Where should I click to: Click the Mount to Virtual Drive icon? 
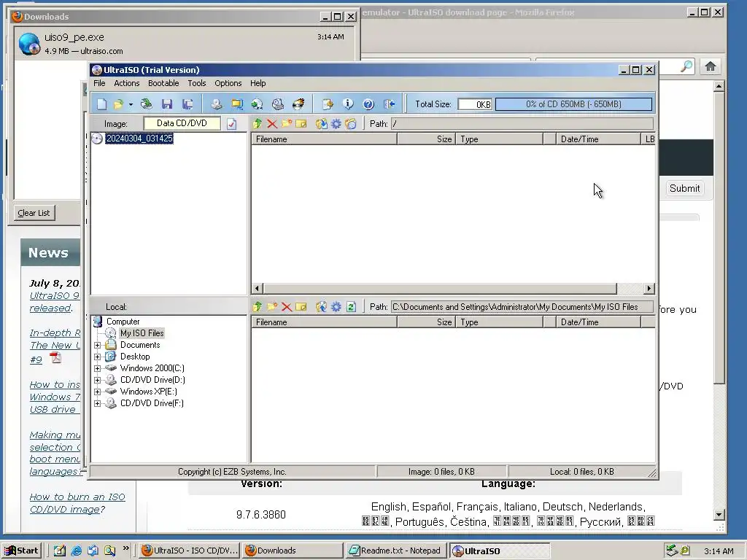click(278, 104)
